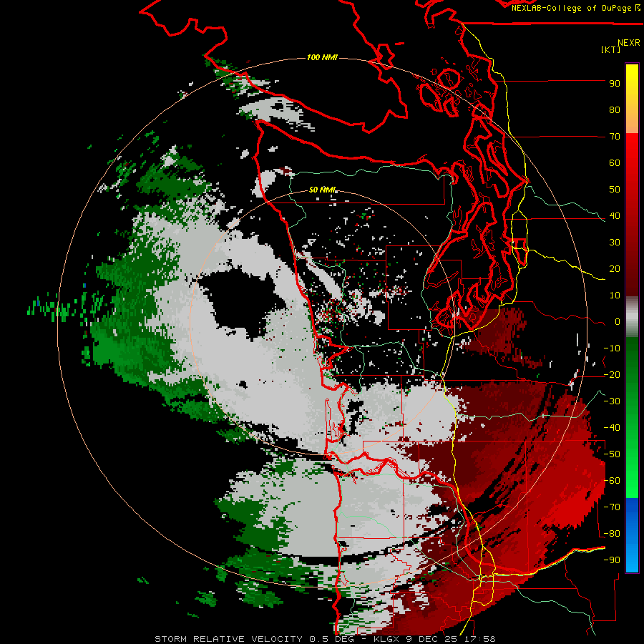
Task: Click the -40 value on the velocity scale
Action: point(612,428)
